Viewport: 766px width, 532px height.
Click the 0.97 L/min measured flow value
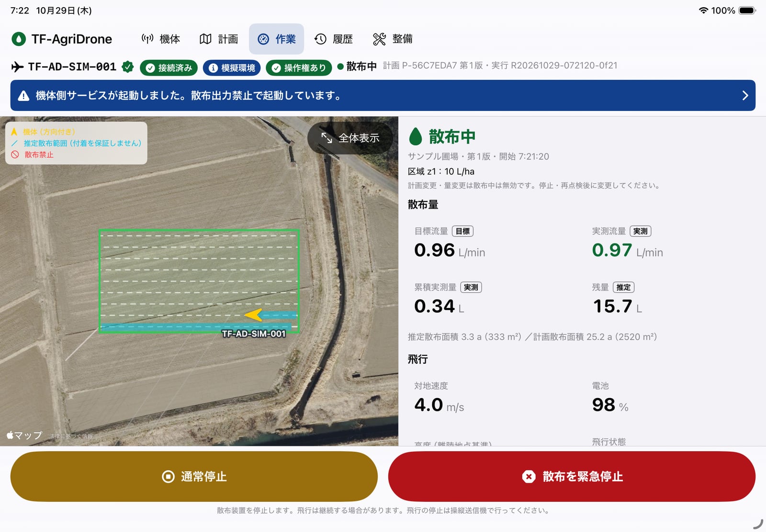click(x=627, y=250)
